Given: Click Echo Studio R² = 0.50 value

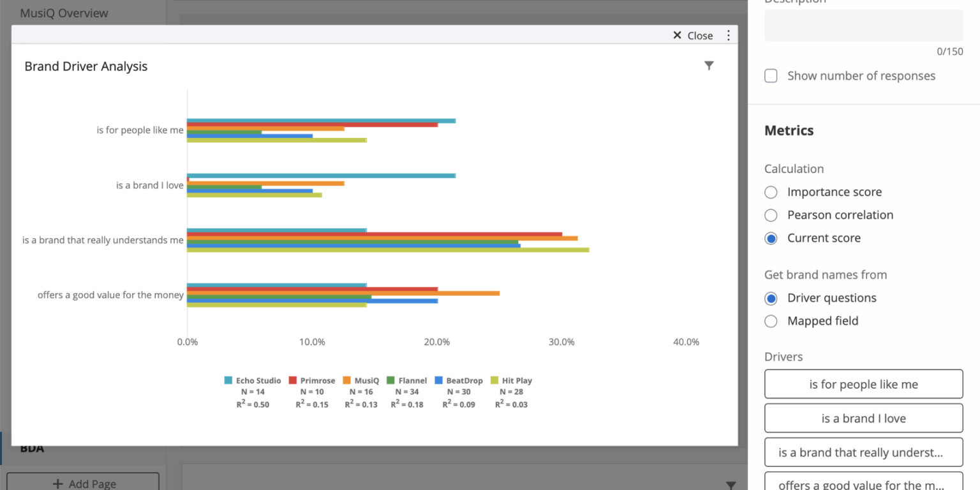Looking at the screenshot, I should click(253, 405).
